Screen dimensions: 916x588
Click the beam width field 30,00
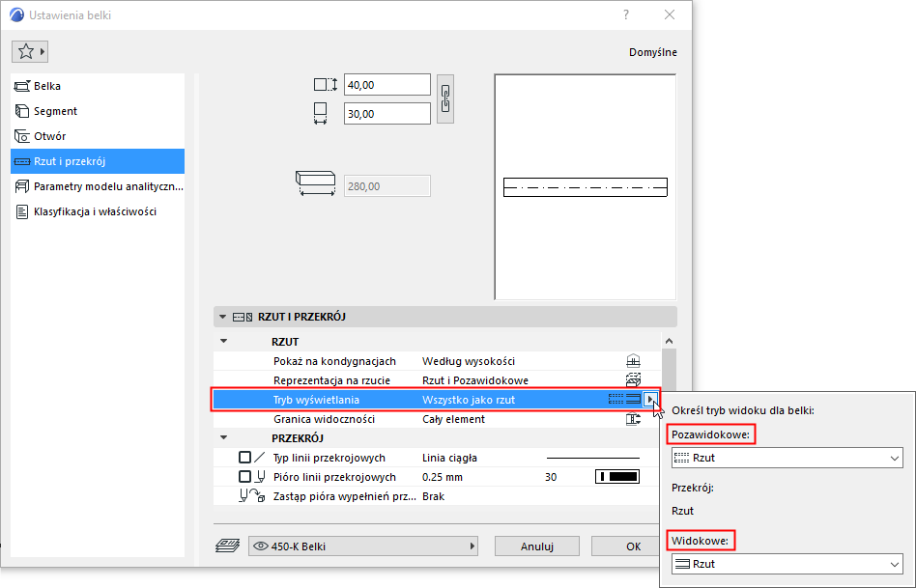[x=387, y=114]
